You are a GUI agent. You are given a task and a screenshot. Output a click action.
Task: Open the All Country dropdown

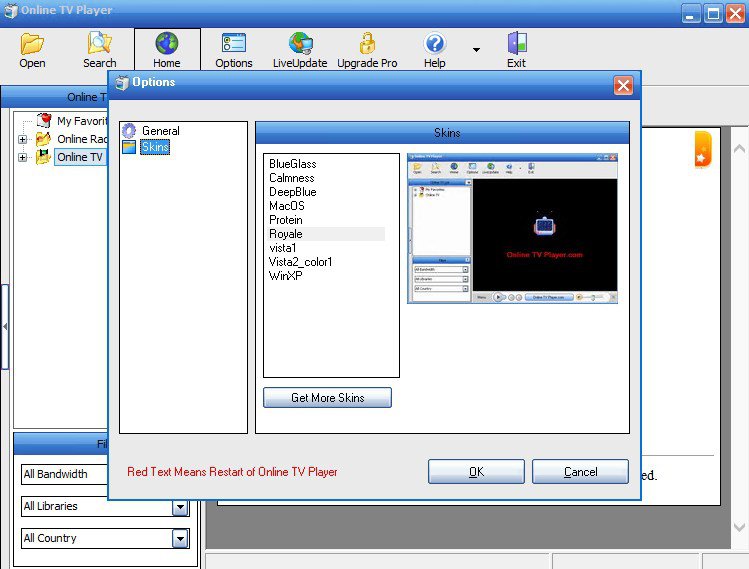(179, 539)
